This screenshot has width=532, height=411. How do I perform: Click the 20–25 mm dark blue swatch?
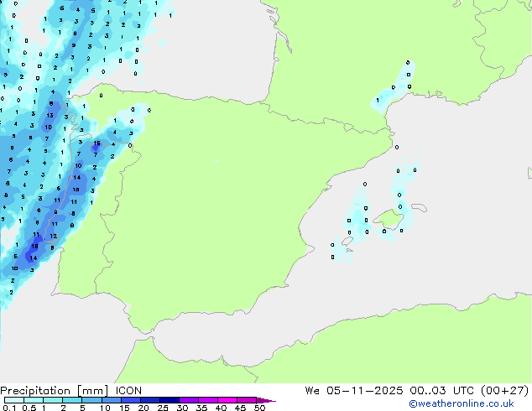pos(150,400)
